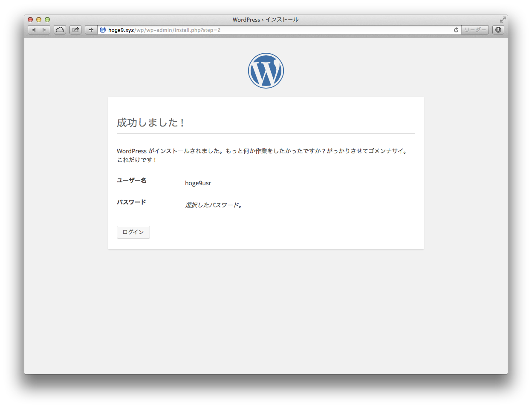Click the ログイン button

click(133, 232)
